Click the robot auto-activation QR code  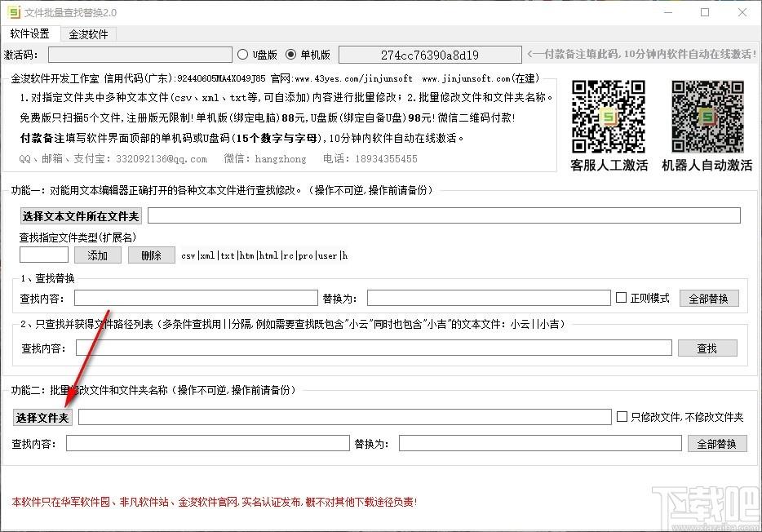pyautogui.click(x=707, y=117)
